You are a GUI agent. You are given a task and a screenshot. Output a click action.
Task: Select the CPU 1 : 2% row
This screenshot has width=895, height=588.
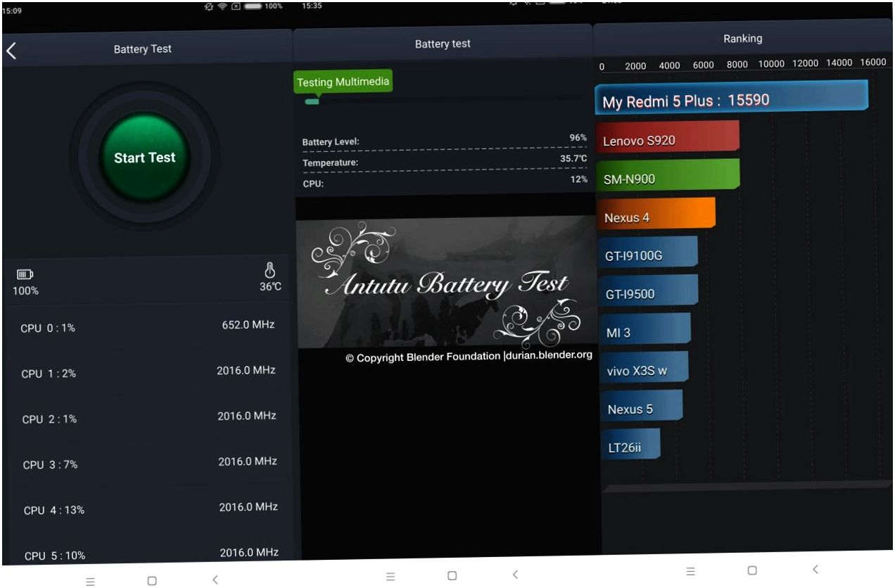148,371
